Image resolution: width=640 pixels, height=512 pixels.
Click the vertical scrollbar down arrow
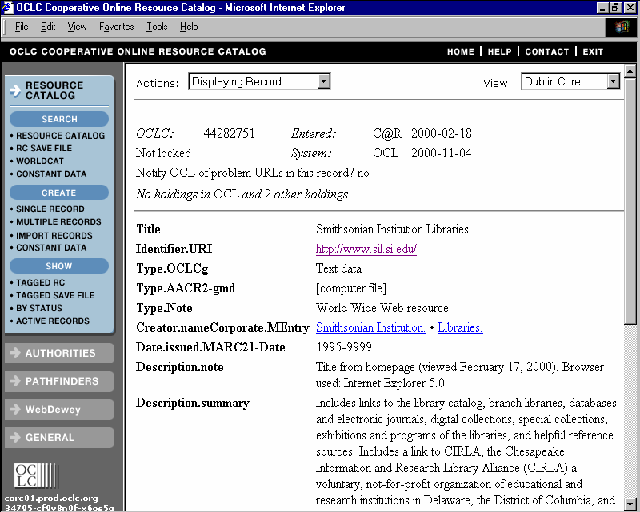pos(630,504)
